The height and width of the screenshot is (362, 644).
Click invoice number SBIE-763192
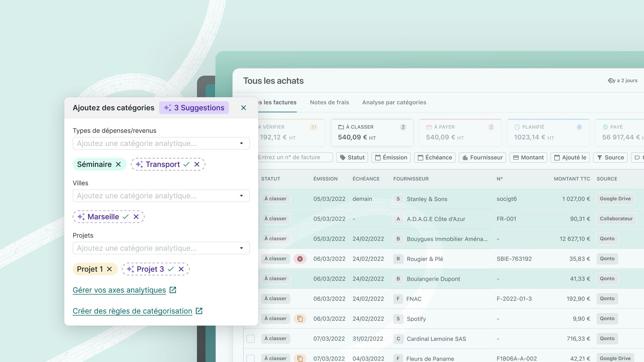point(514,259)
